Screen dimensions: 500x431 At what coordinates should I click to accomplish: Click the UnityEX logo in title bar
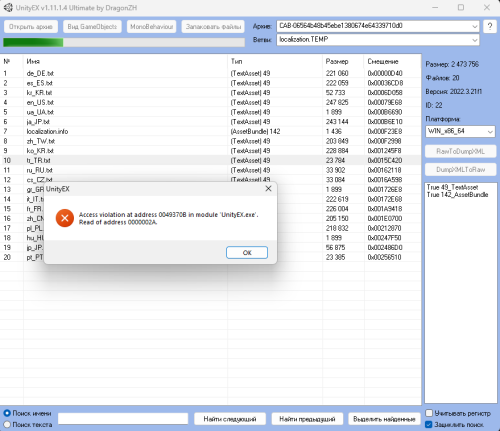[8, 7]
